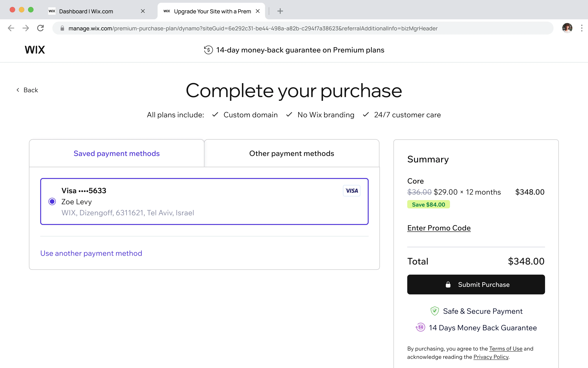Open the Enter Promo Code link

tap(439, 228)
